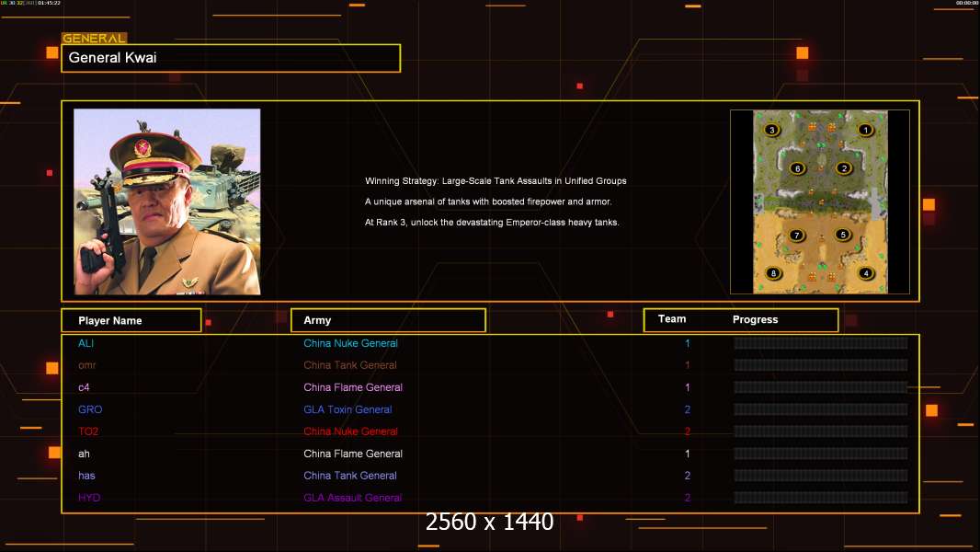
Task: Click the Team column header label
Action: click(672, 319)
